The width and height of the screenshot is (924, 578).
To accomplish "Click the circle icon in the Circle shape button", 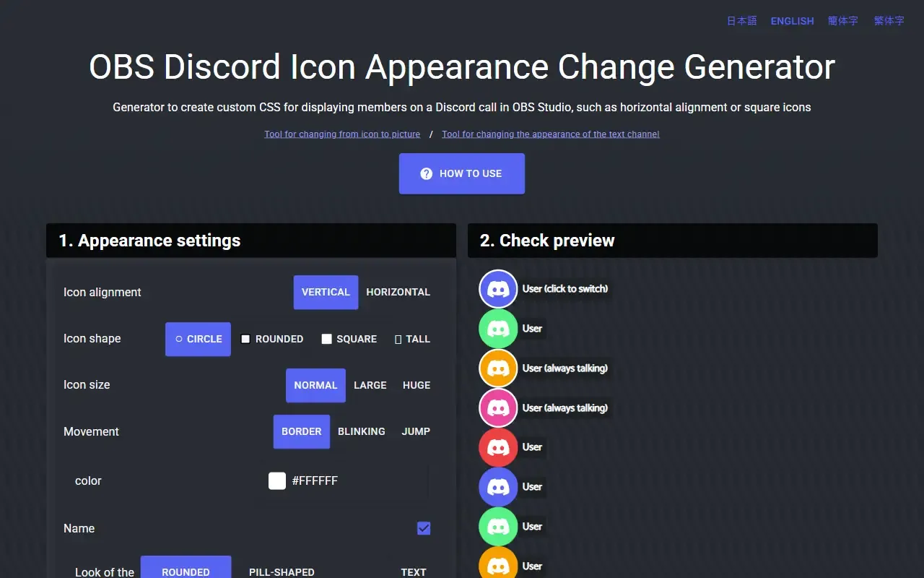I will point(179,339).
